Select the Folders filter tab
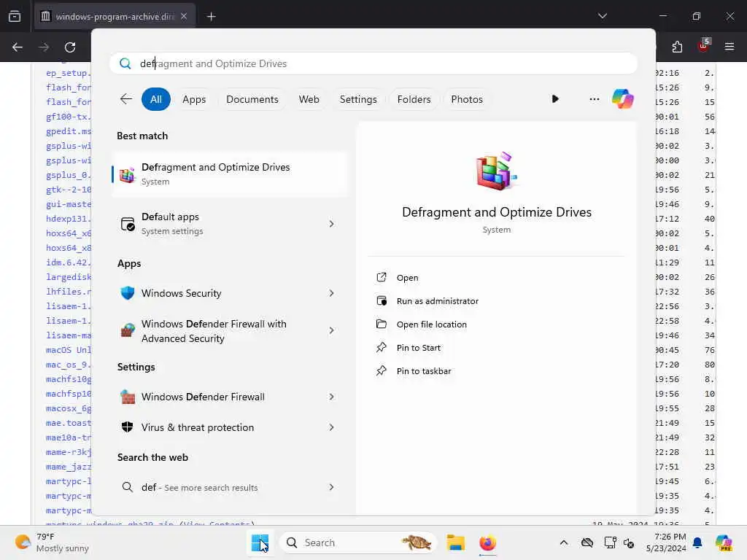The image size is (747, 560). click(x=414, y=99)
